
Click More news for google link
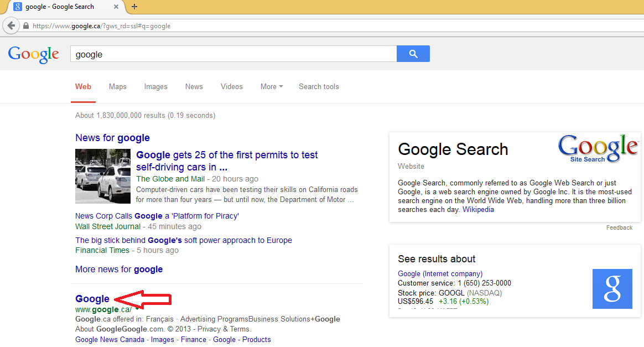pyautogui.click(x=119, y=270)
